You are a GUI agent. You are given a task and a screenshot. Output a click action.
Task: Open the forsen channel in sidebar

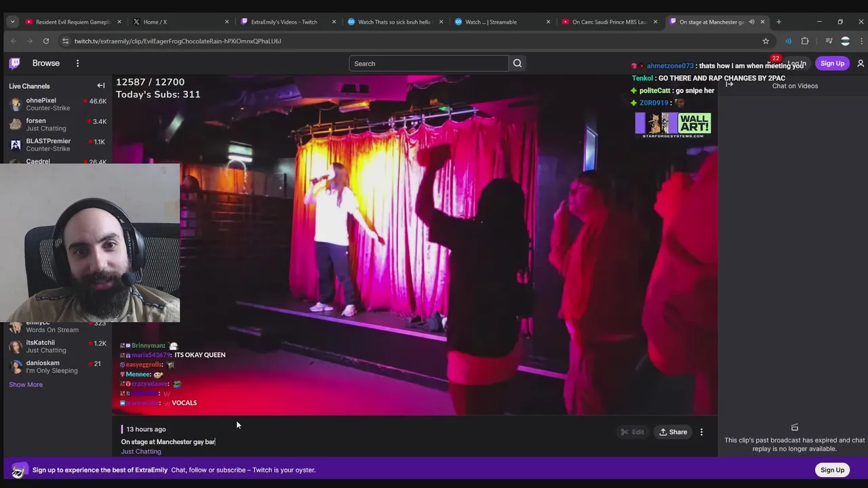[x=58, y=125]
